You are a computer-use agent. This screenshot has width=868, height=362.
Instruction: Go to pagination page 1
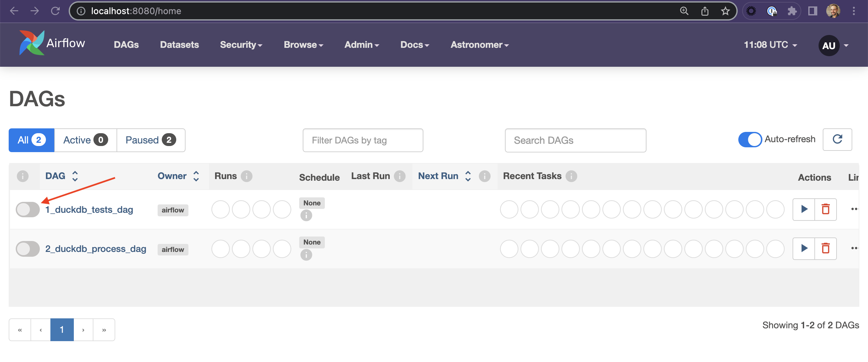[x=62, y=329]
